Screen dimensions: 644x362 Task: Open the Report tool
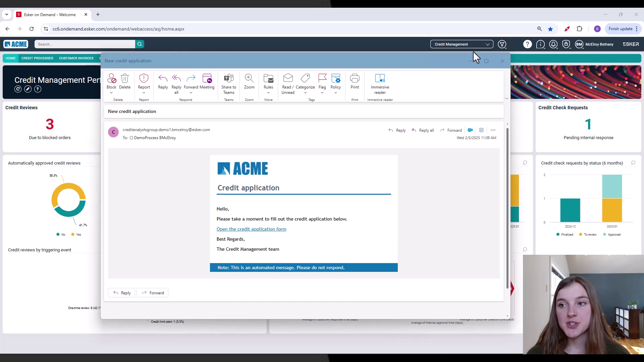(x=144, y=82)
